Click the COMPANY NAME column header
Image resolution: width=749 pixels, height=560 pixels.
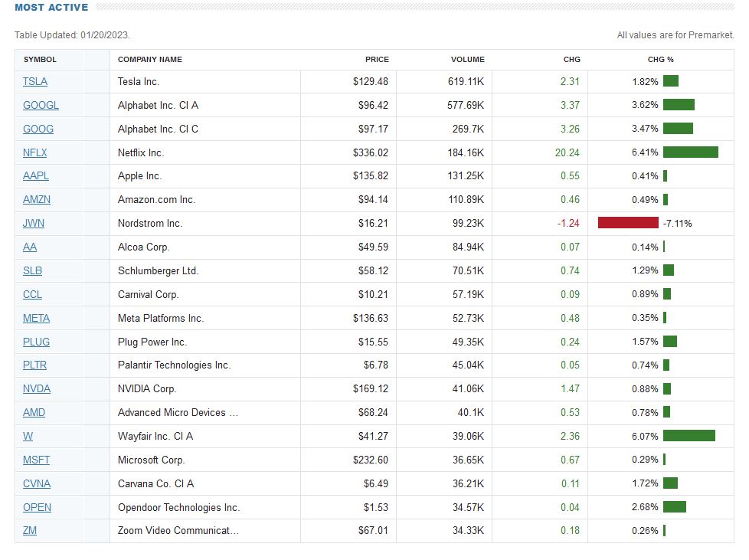coord(150,60)
